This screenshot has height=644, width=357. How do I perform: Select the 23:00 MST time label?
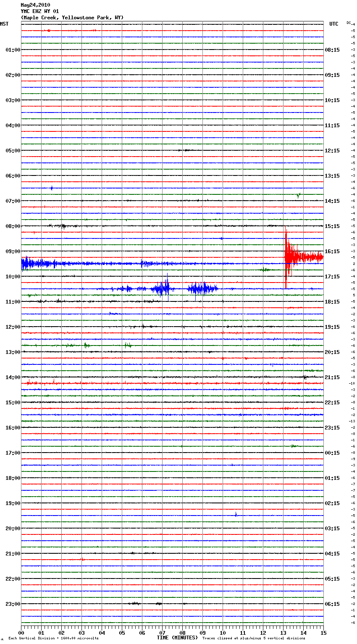pos(13,604)
